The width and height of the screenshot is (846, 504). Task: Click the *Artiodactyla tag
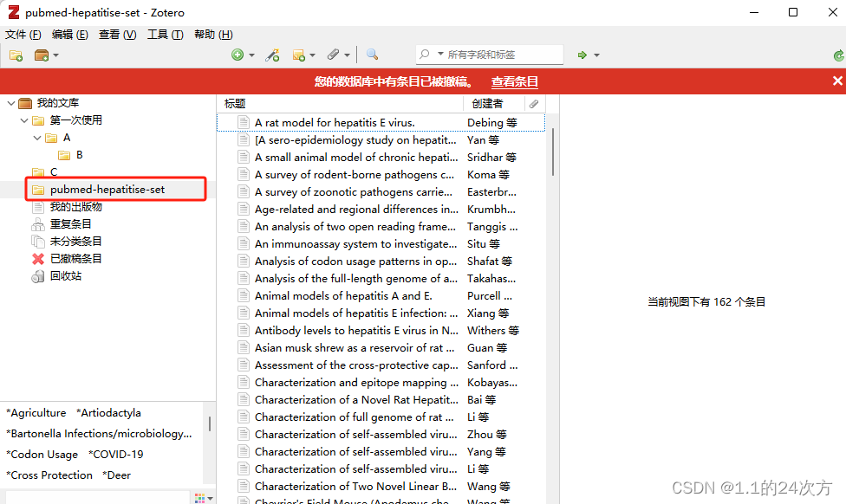pyautogui.click(x=109, y=412)
